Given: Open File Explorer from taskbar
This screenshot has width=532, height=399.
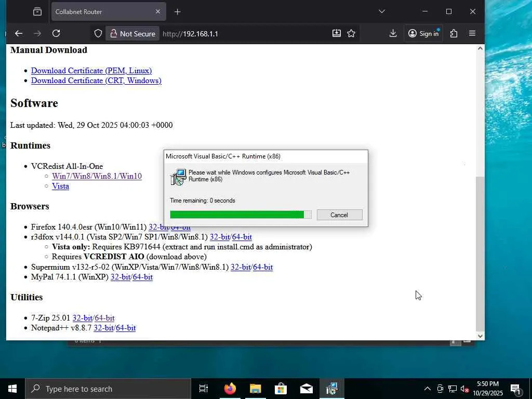Looking at the screenshot, I should point(255,389).
